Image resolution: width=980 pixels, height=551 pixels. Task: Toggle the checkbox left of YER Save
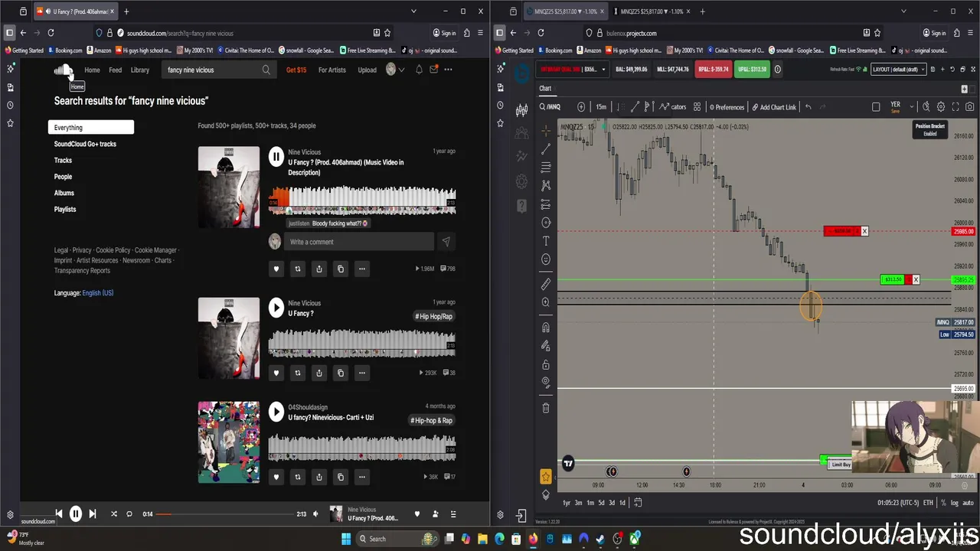pyautogui.click(x=876, y=107)
